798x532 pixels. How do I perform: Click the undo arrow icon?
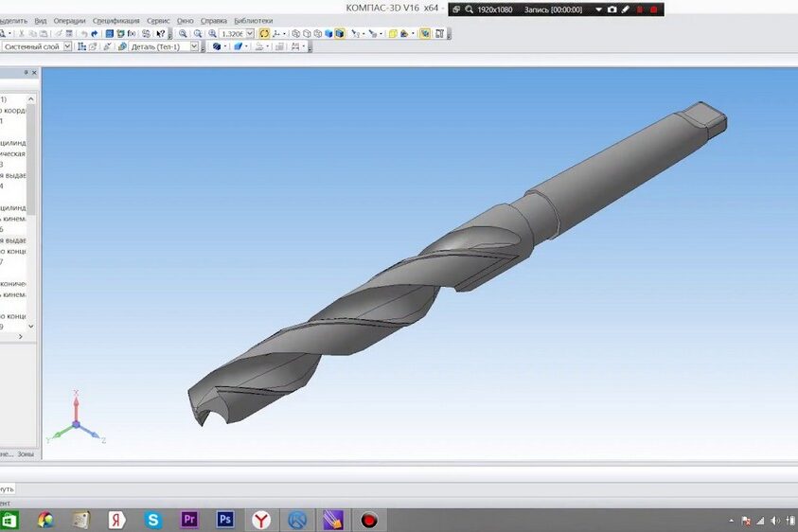pyautogui.click(x=83, y=33)
